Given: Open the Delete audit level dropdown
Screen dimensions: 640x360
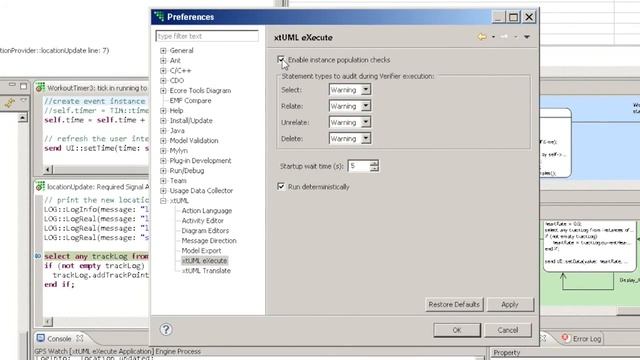Looking at the screenshot, I should pos(366,138).
